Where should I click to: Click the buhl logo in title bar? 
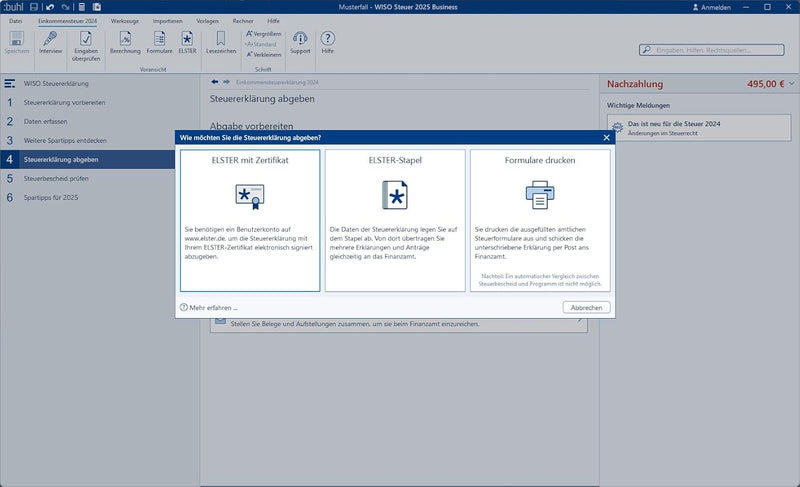coord(13,7)
